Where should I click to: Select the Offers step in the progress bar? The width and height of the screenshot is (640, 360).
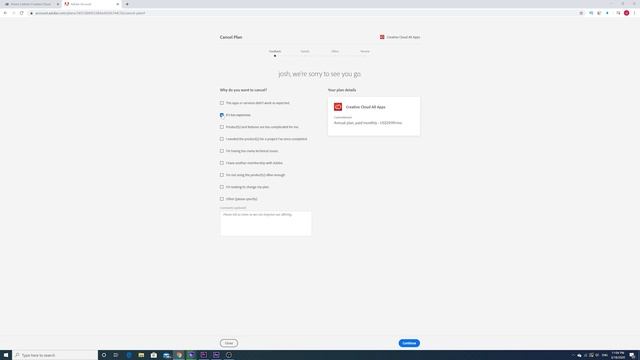click(x=335, y=52)
